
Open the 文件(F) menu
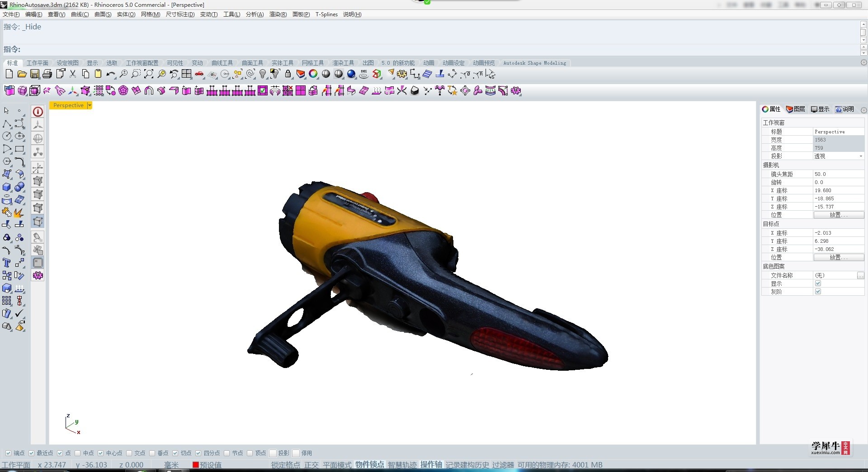click(11, 14)
